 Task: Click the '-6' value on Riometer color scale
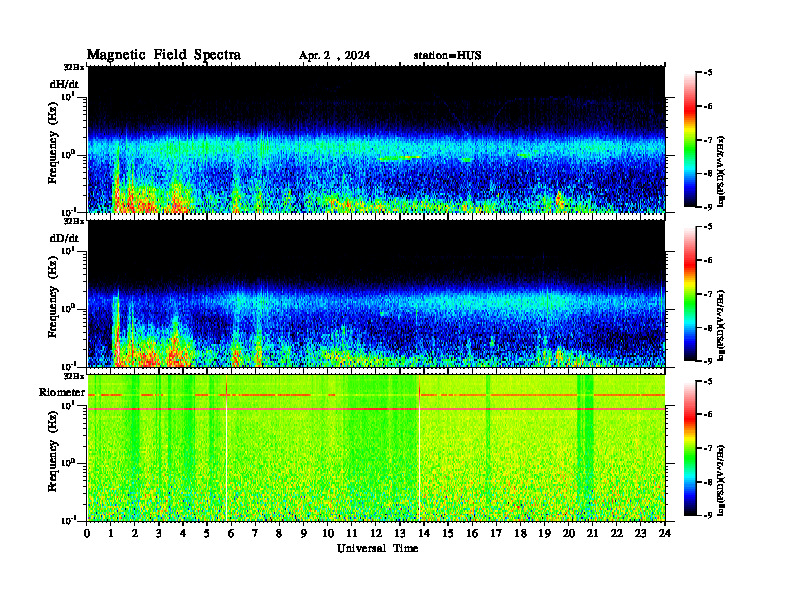(708, 414)
